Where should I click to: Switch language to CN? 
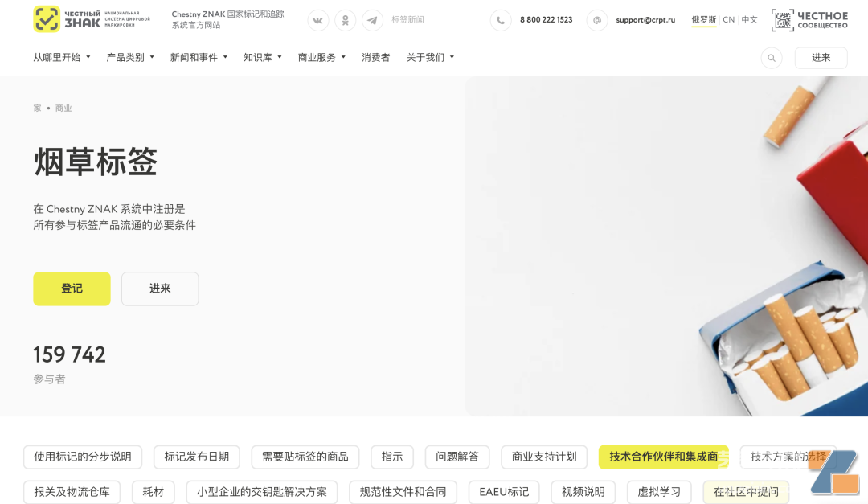(x=728, y=20)
